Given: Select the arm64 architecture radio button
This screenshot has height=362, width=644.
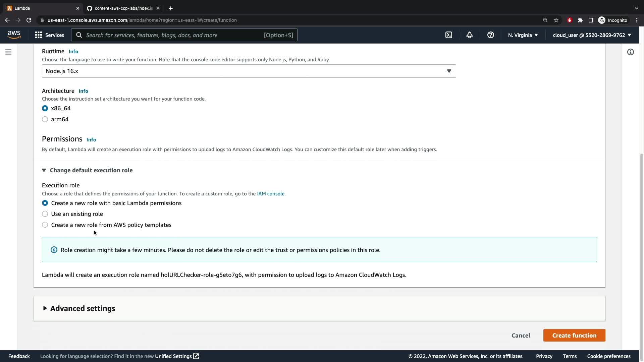Looking at the screenshot, I should click(x=45, y=119).
